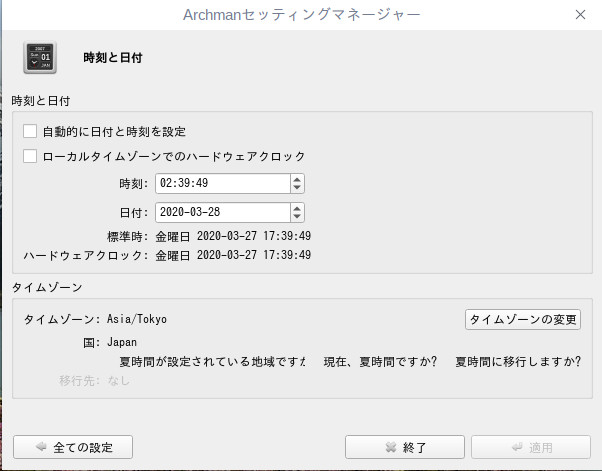Screen dimensions: 602x471
Task: Click the 日付 field showing 2020-03-28
Action: [223, 212]
